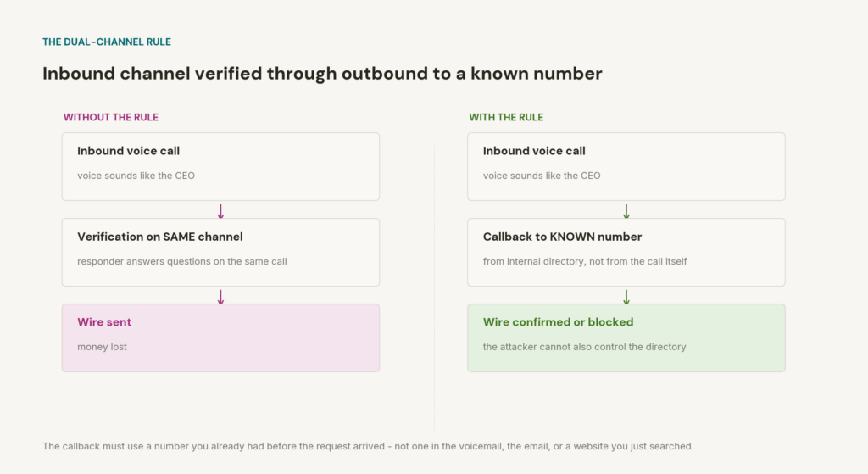The image size is (868, 474).
Task: Click 'responder answers questions on the same call' text
Action: click(x=182, y=261)
